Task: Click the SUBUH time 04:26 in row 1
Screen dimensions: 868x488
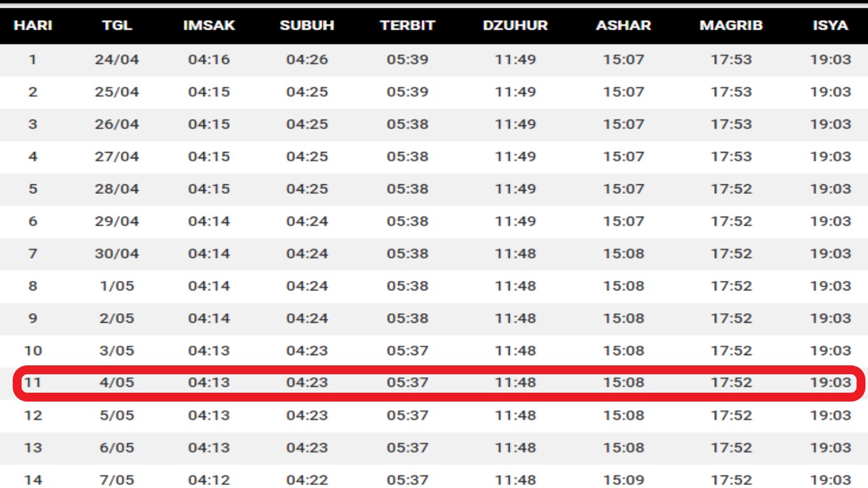Action: [x=308, y=60]
